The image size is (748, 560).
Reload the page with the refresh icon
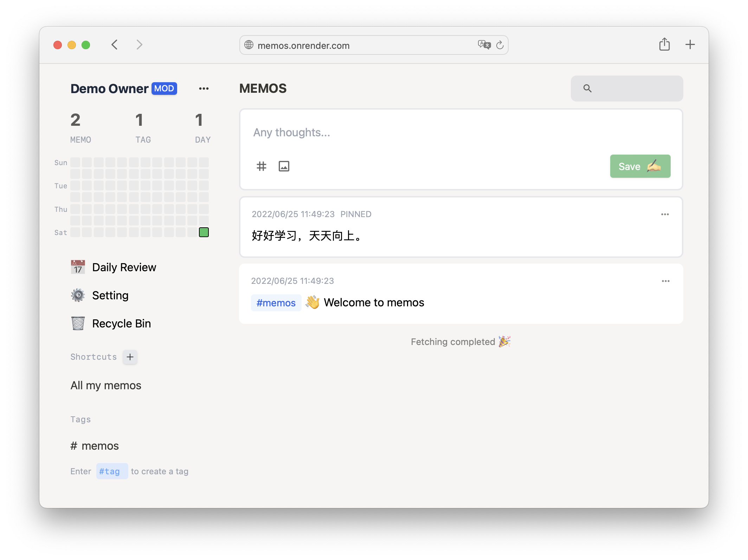pyautogui.click(x=500, y=45)
